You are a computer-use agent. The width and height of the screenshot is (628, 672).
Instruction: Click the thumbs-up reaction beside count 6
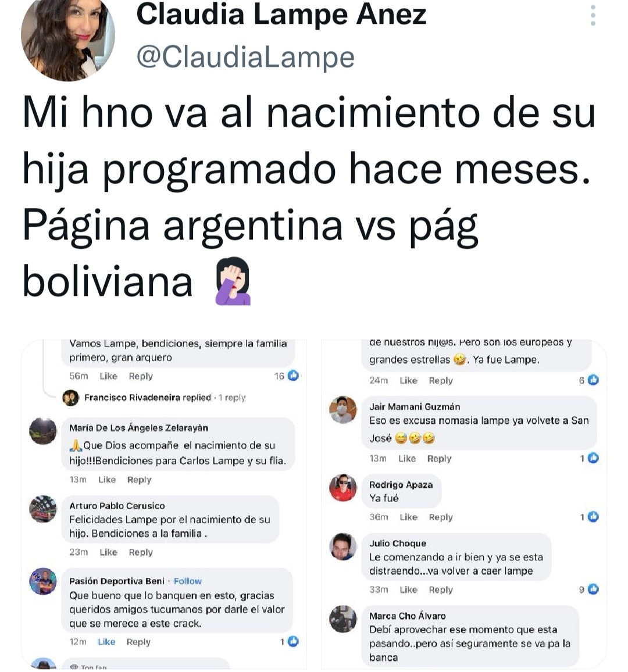point(593,380)
